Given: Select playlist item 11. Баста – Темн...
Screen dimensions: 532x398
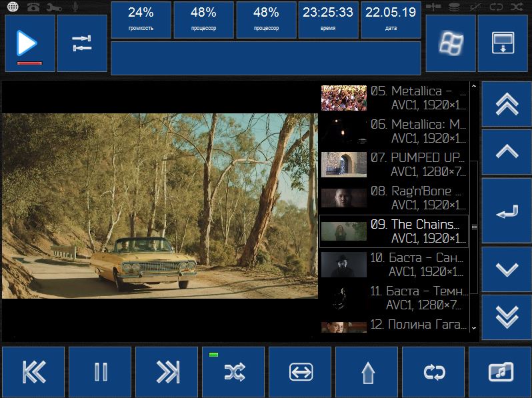Looking at the screenshot, I should click(394, 297).
